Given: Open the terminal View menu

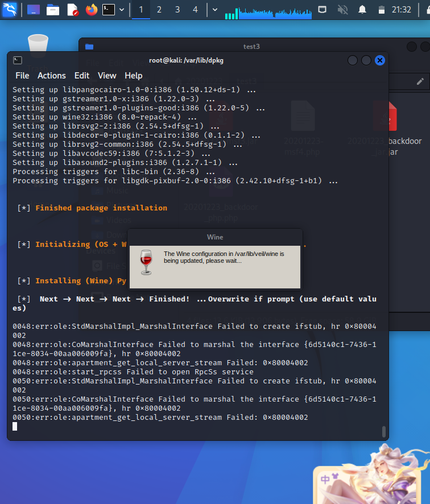Looking at the screenshot, I should click(107, 76).
